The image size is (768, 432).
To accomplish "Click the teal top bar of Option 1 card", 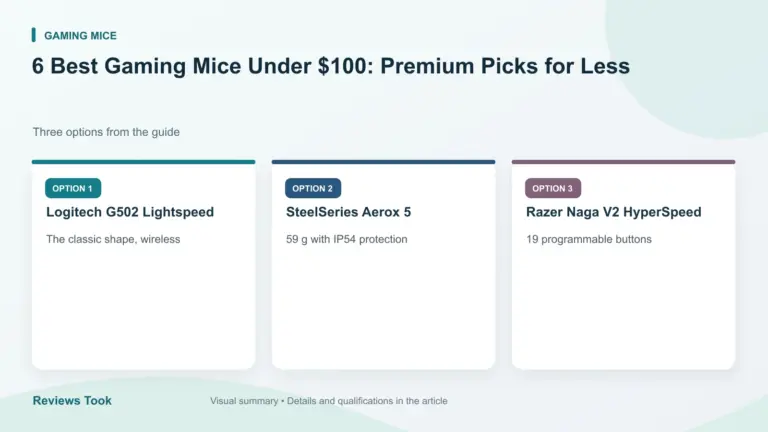I will click(144, 162).
